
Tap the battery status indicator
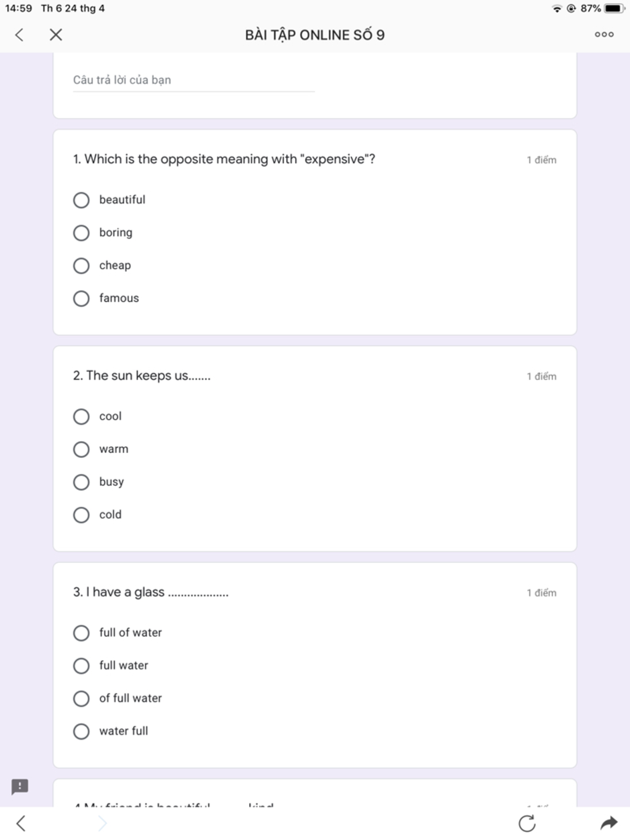[615, 9]
